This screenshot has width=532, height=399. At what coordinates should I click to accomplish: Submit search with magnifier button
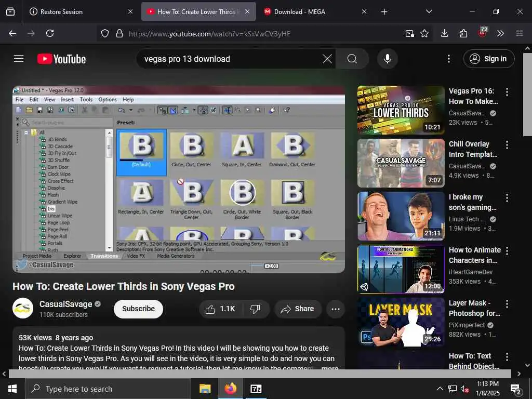(x=352, y=59)
